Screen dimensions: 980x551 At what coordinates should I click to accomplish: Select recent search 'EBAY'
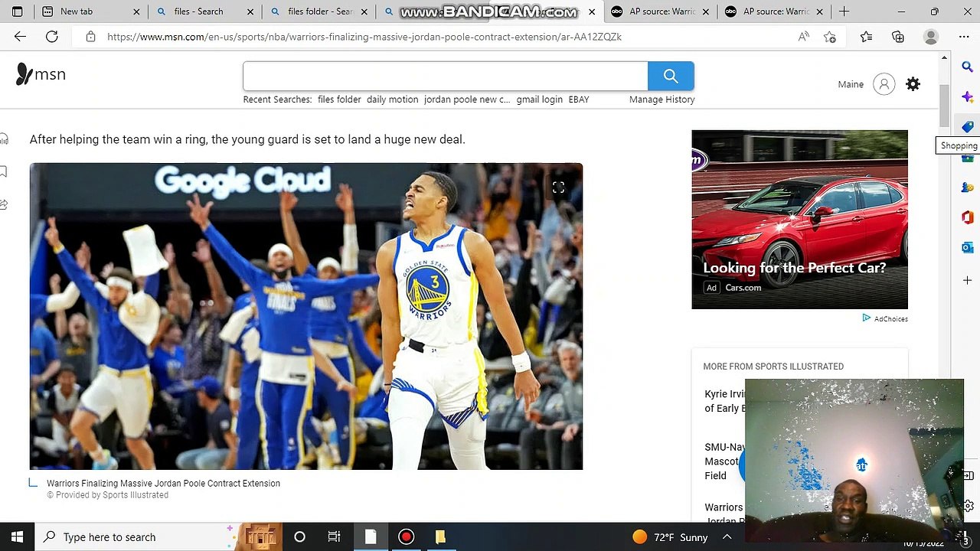coord(579,99)
